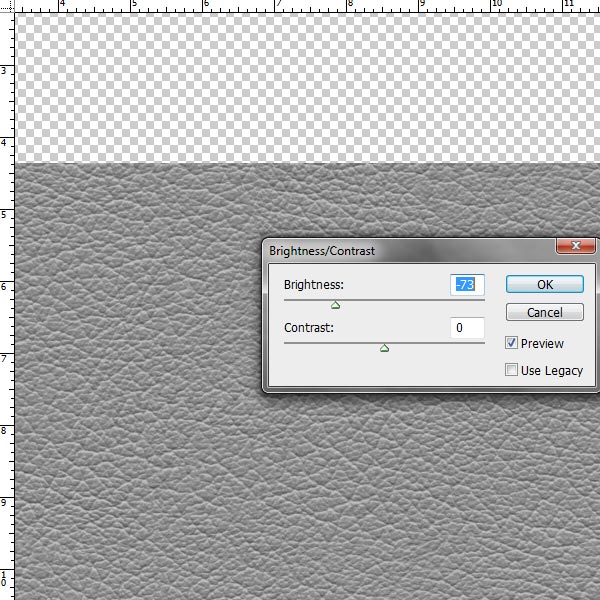Click the Contrast slider handle

[x=385, y=348]
